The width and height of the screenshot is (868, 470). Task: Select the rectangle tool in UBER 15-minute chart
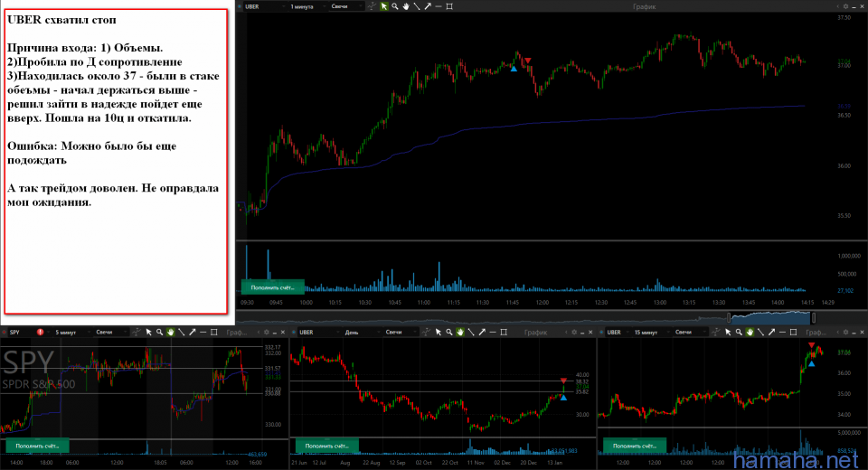(793, 332)
